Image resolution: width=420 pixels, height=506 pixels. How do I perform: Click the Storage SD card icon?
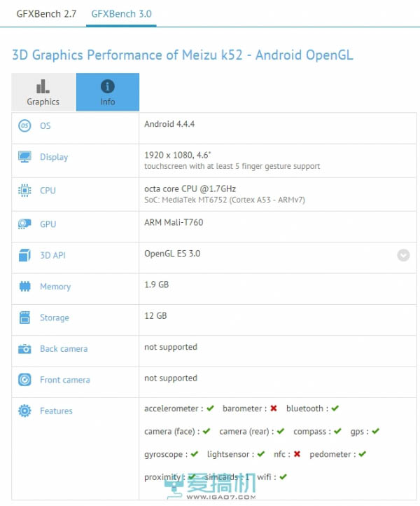coord(25,317)
